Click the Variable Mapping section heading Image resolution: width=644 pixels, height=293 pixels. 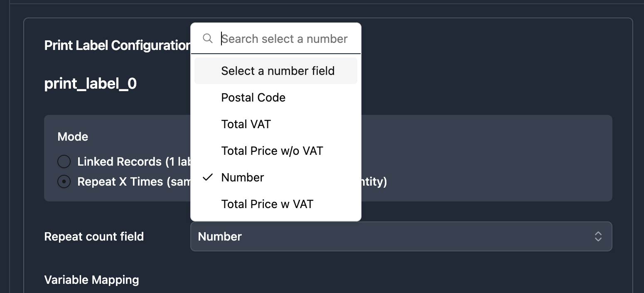pyautogui.click(x=91, y=280)
